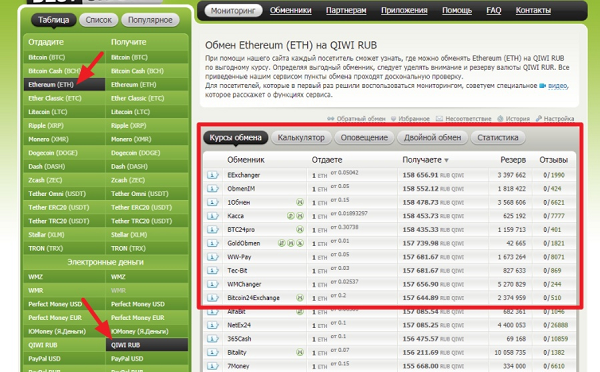Viewport: 600px width, 372px height.
Task: Open the info icon next to ObmenIM
Action: 212,189
